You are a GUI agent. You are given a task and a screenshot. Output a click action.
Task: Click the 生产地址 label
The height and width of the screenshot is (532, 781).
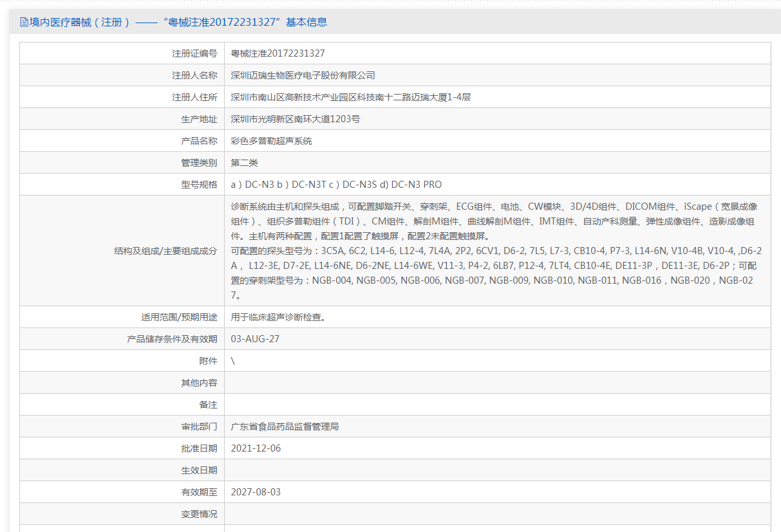point(199,119)
